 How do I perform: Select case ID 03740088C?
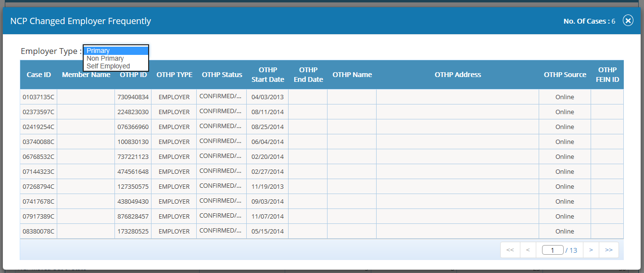tap(38, 142)
